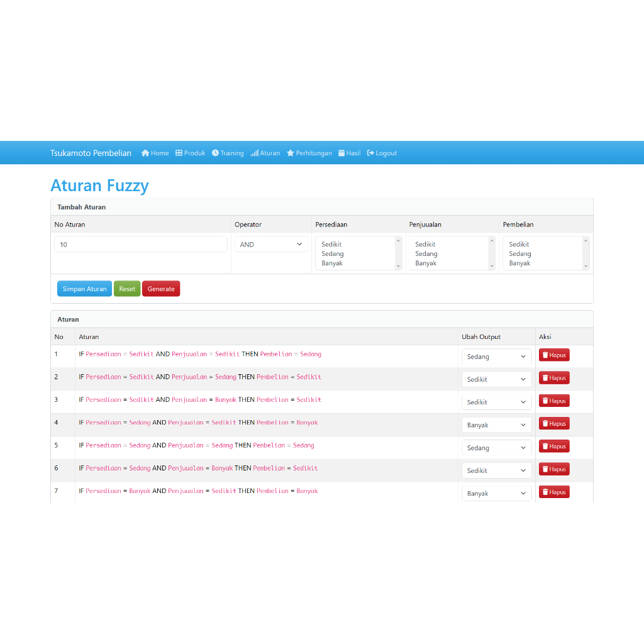
Task: Click the red Generate button
Action: point(161,289)
